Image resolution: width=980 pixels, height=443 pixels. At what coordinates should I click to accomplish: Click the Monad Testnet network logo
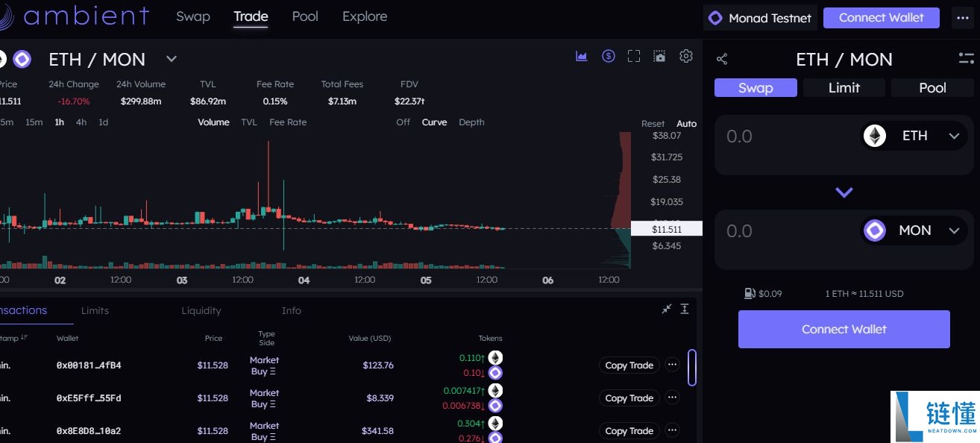pos(715,18)
